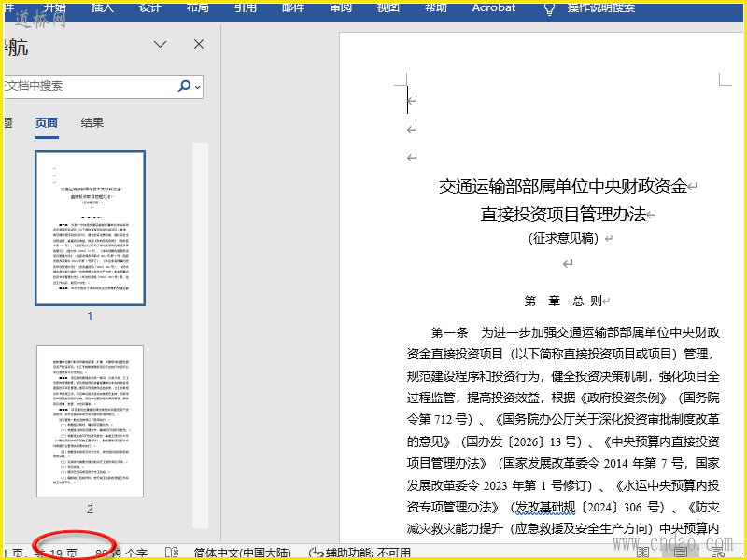Click the underlined 发改基础规 text

click(545, 508)
